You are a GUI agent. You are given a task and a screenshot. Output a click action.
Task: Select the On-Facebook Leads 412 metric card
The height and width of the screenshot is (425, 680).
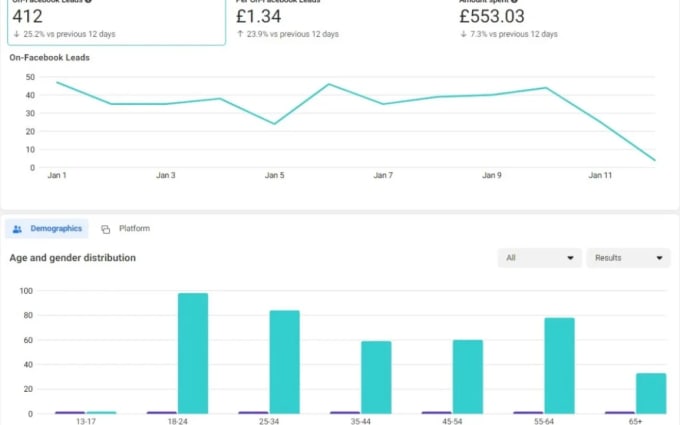pyautogui.click(x=116, y=20)
